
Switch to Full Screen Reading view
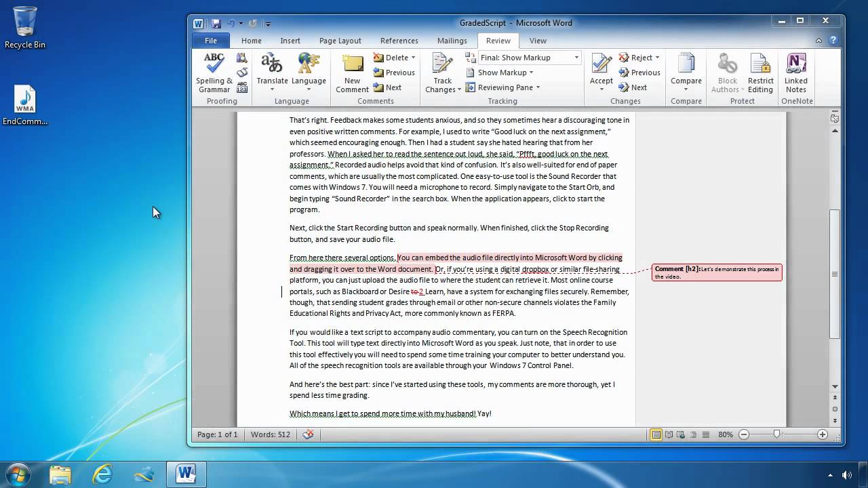(669, 434)
